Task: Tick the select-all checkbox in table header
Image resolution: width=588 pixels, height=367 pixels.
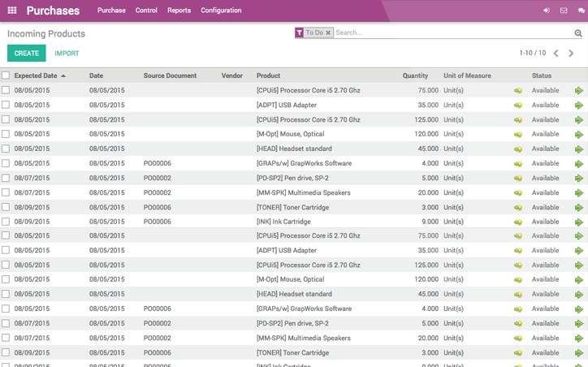Action: pos(6,76)
